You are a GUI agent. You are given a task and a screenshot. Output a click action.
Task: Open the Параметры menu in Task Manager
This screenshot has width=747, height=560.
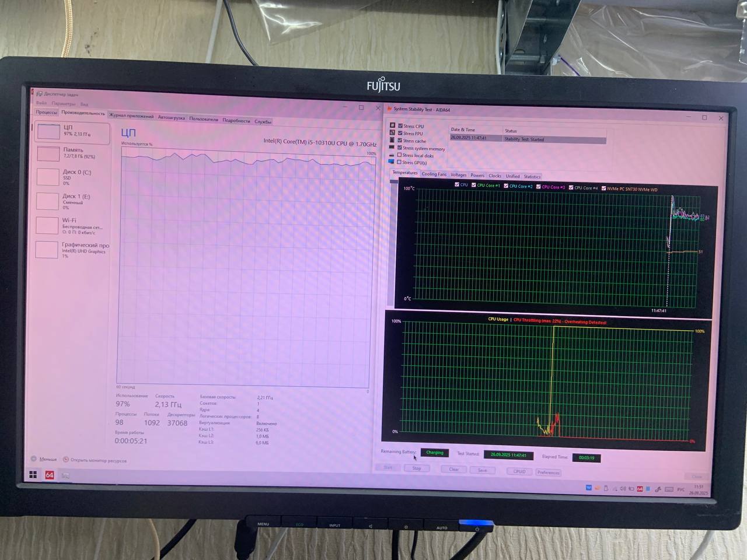coord(63,104)
